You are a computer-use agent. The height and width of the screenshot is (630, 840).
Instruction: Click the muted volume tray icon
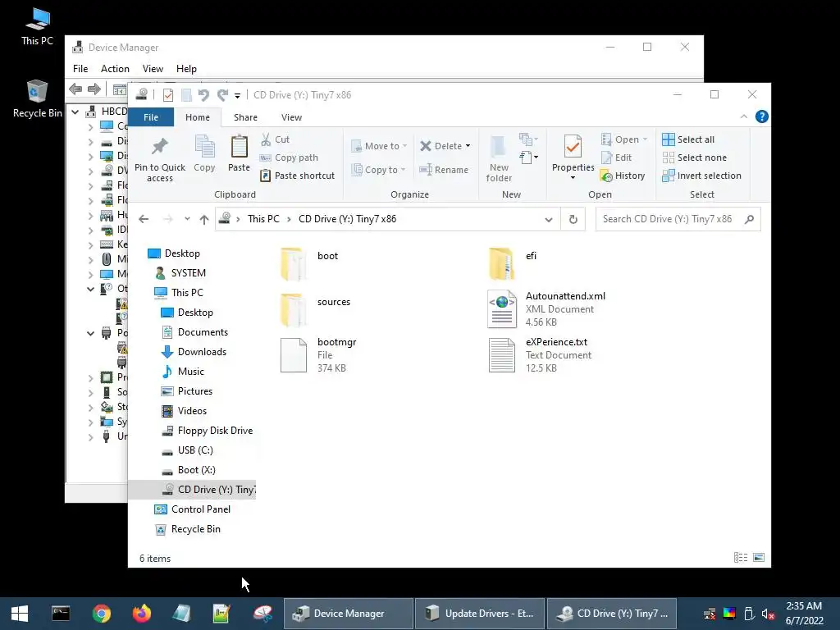[769, 614]
